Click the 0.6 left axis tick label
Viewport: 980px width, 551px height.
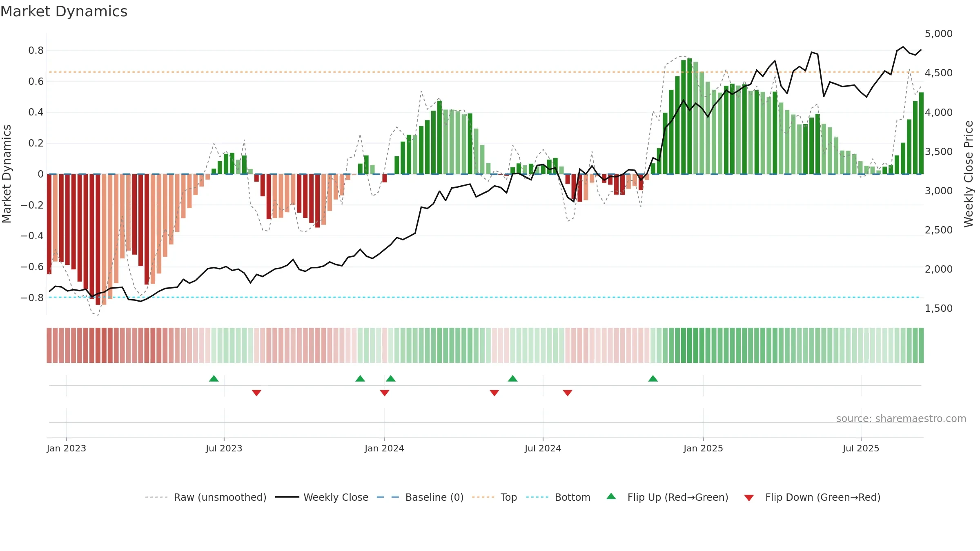click(x=36, y=82)
